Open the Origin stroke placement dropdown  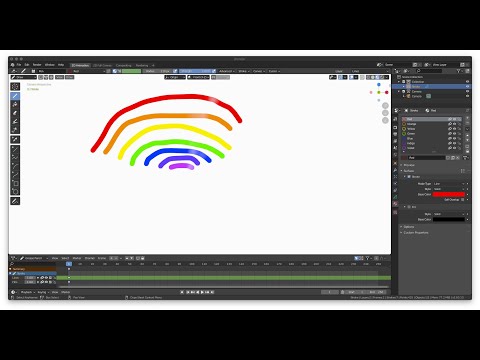[x=175, y=77]
